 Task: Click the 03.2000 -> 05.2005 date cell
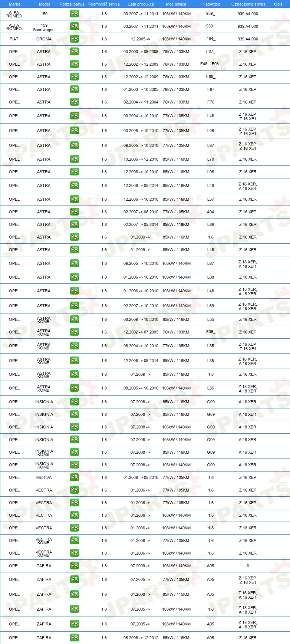tap(141, 52)
